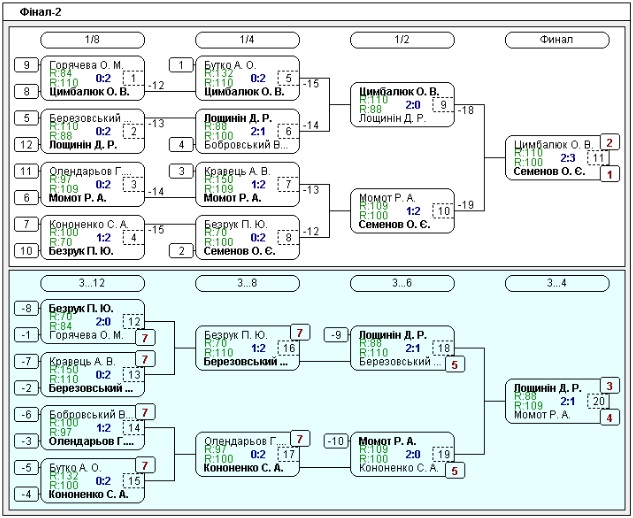This screenshot has width=633, height=518.
Task: Click Кравець А. В. in quarterfinal match 7
Action: click(237, 171)
